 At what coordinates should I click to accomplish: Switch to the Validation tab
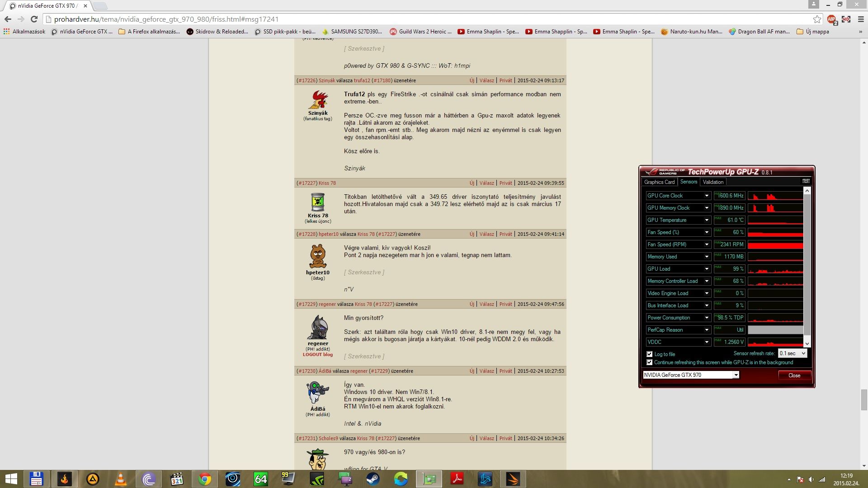tap(713, 182)
